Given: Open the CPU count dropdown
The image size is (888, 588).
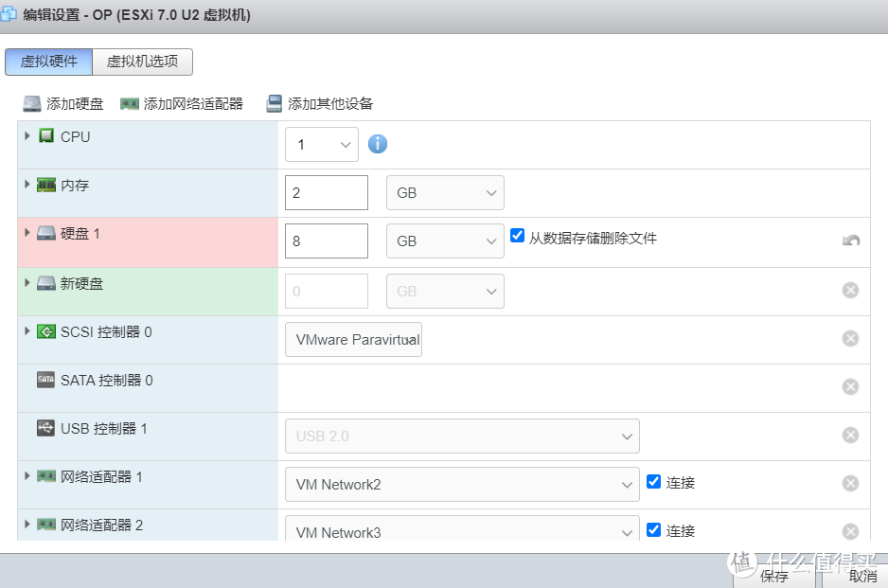Looking at the screenshot, I should click(x=322, y=145).
